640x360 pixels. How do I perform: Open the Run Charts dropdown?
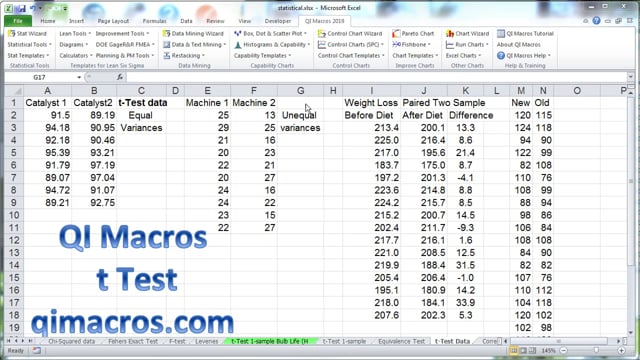pyautogui.click(x=467, y=44)
